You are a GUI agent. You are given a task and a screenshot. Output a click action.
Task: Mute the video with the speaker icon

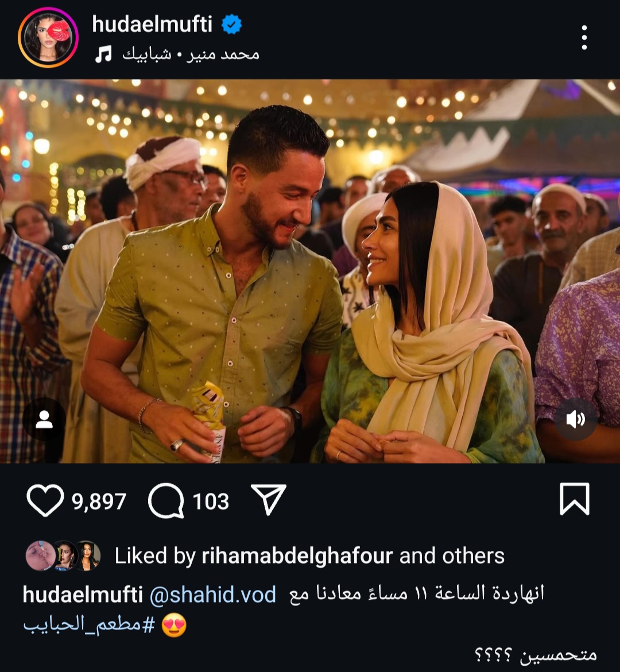[x=575, y=419]
